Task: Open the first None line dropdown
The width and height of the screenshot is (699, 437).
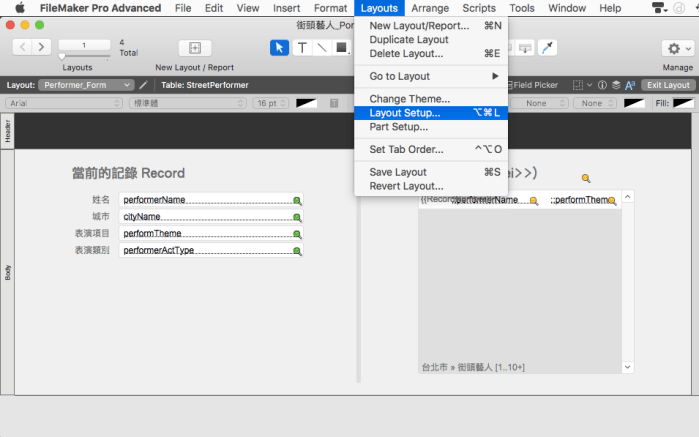Action: click(x=539, y=103)
